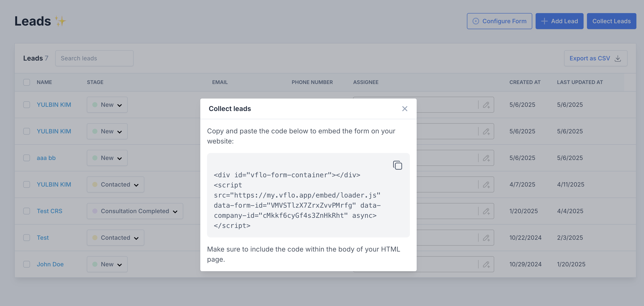The width and height of the screenshot is (644, 306).
Task: Click the Collect Leads button
Action: point(611,21)
